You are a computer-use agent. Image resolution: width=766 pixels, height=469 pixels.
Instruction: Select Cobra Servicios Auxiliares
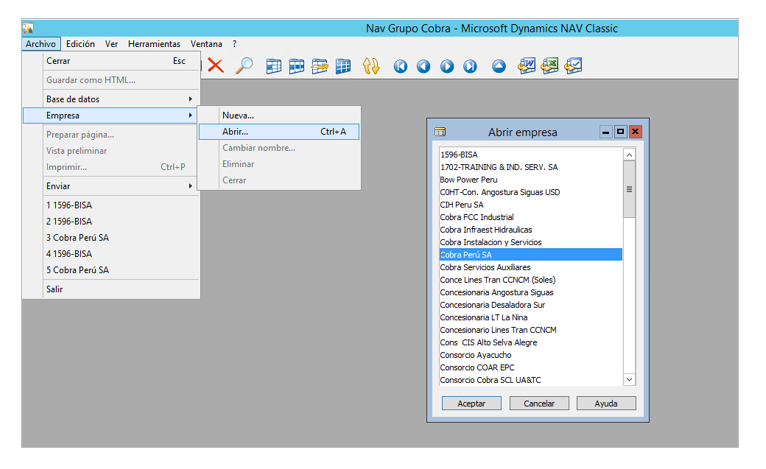[531, 267]
